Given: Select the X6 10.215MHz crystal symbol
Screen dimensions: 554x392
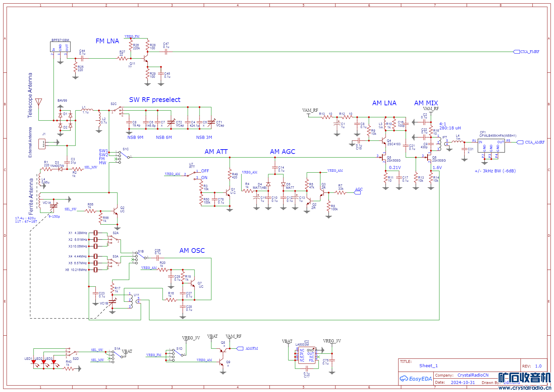Looking at the screenshot, I should [x=96, y=270].
